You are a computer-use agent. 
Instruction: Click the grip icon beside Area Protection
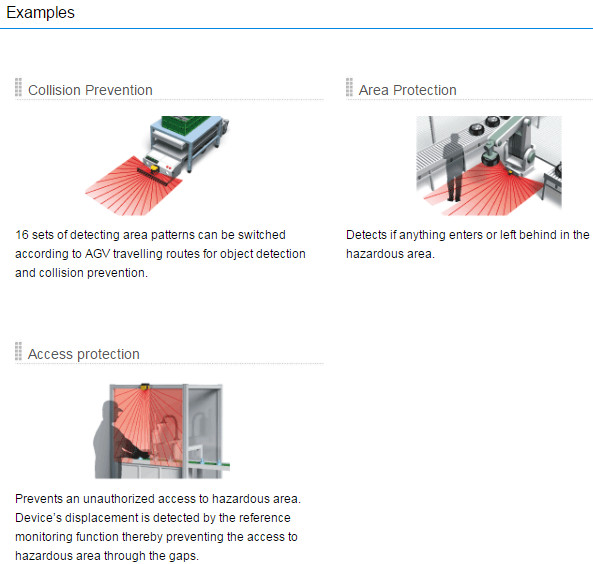[x=349, y=87]
